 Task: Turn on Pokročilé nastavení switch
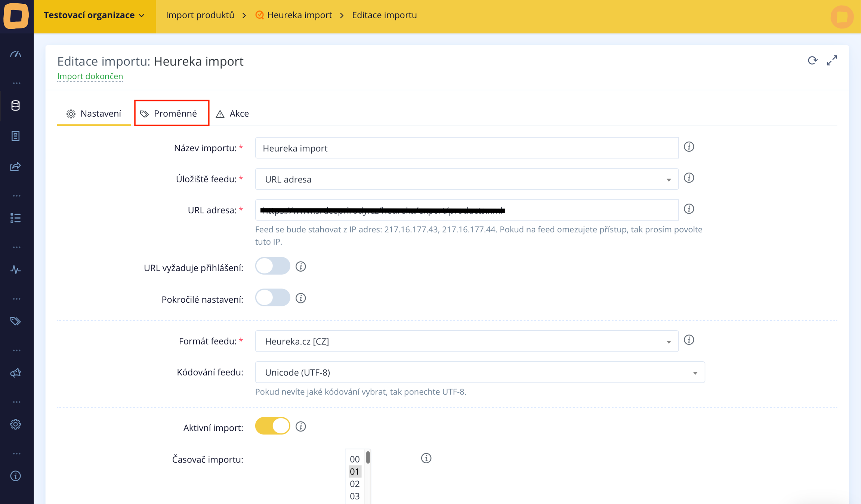point(272,298)
